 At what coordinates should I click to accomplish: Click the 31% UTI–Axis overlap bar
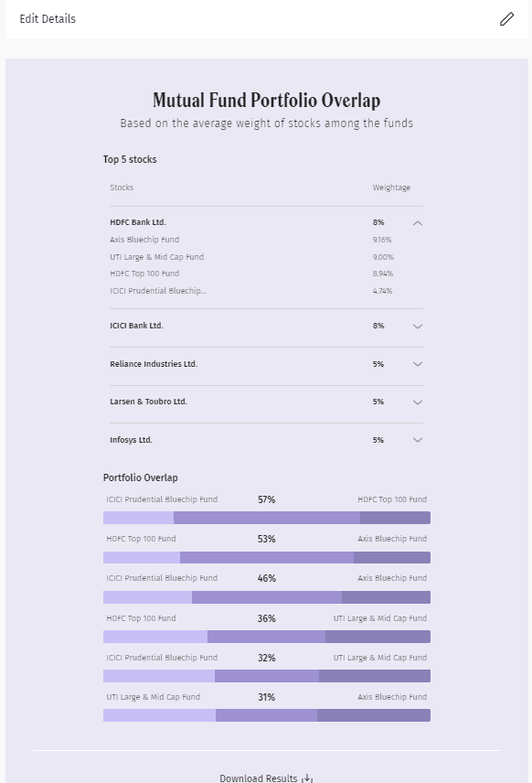(x=267, y=715)
